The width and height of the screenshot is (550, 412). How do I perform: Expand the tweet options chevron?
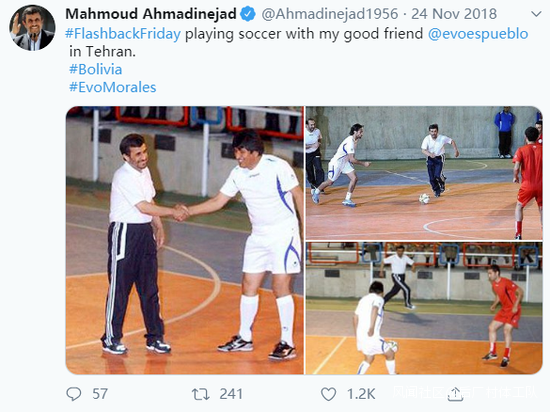pyautogui.click(x=536, y=14)
